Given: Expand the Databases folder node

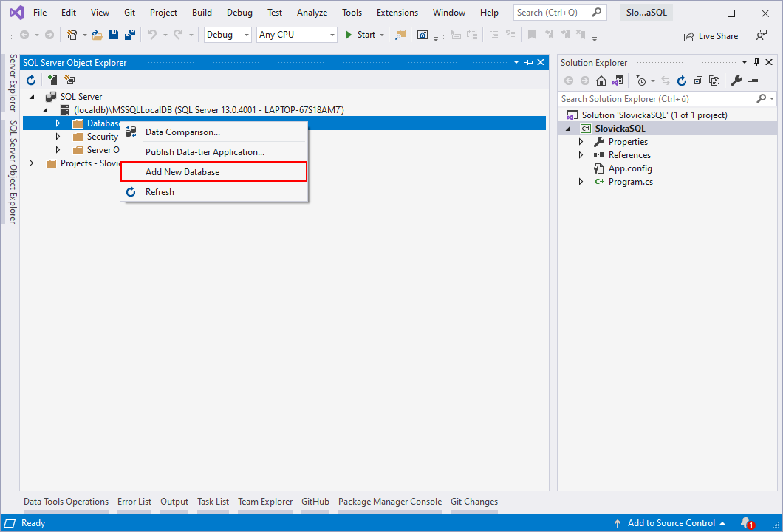Looking at the screenshot, I should tap(58, 123).
